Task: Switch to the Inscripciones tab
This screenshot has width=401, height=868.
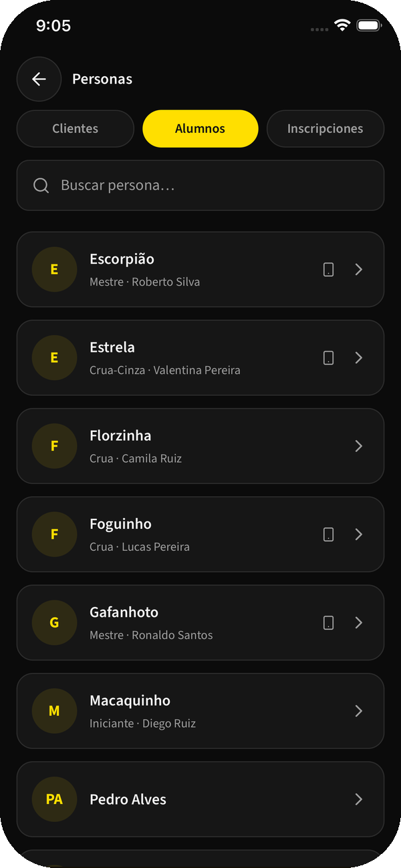Action: [x=325, y=128]
